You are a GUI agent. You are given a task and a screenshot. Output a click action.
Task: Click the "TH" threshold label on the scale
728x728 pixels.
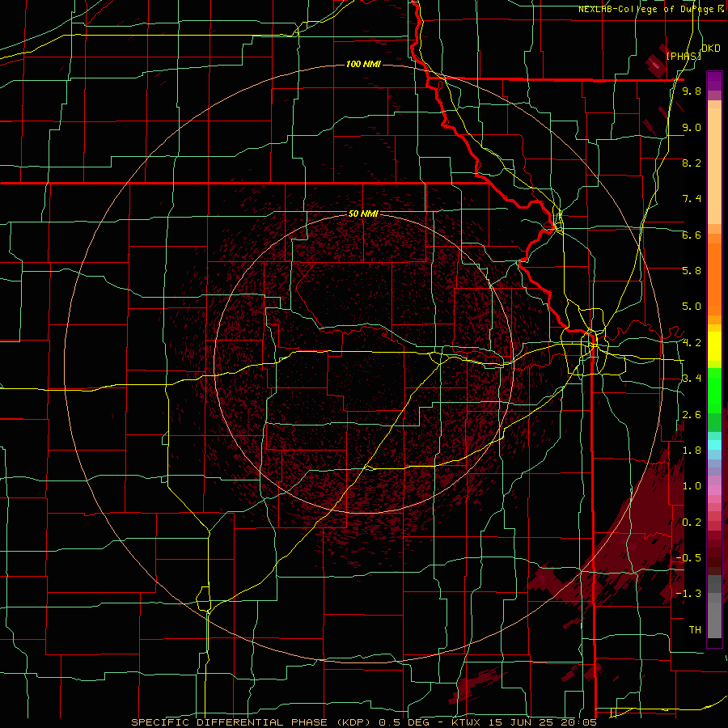695,630
